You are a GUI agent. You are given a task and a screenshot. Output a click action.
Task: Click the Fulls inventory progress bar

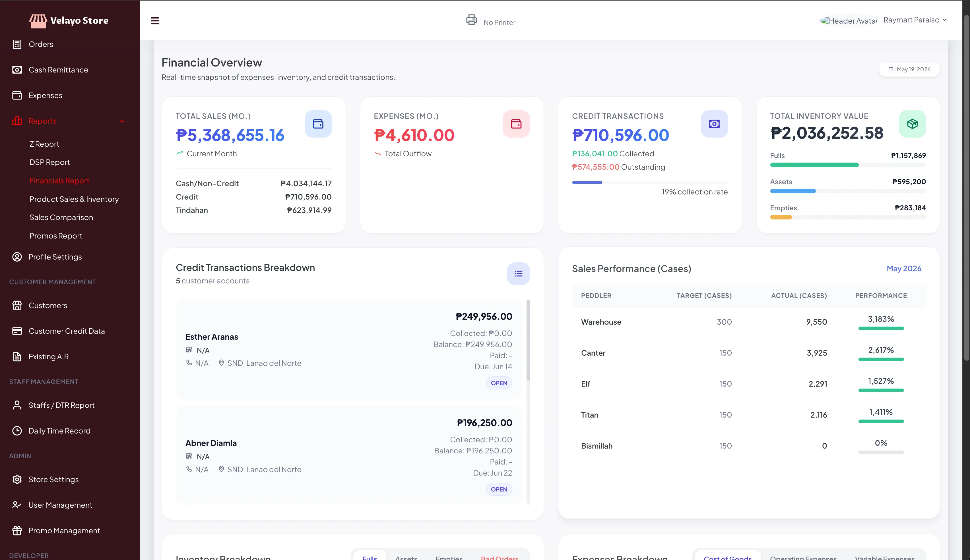coord(848,165)
